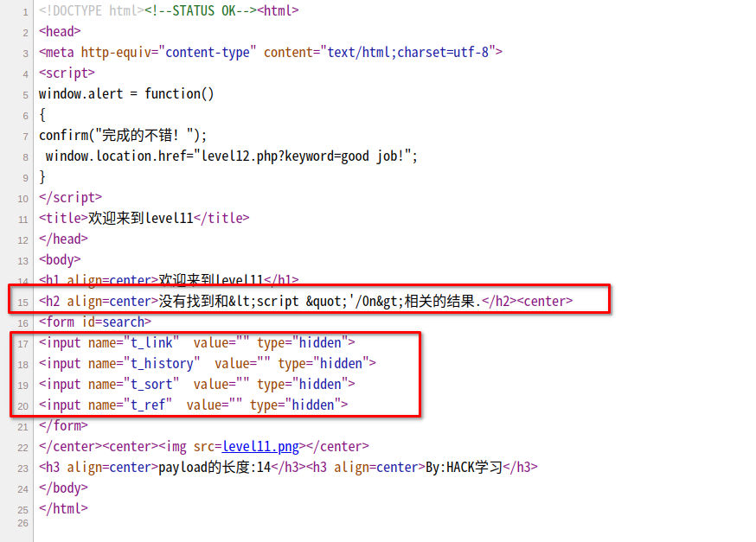Click the h2 text 没有找到和&lt;script
The height and width of the screenshot is (542, 756).
[x=228, y=301]
